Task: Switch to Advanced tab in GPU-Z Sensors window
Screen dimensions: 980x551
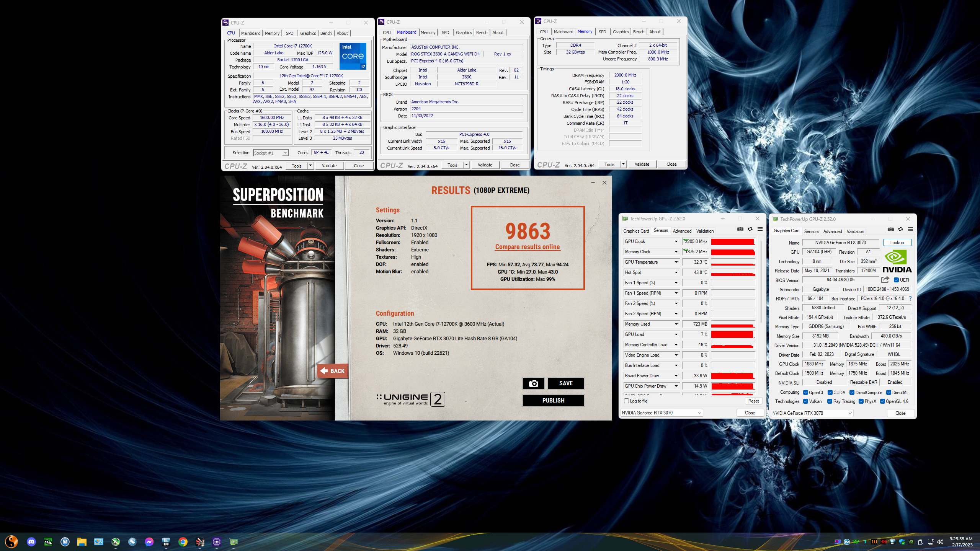Action: click(x=682, y=231)
